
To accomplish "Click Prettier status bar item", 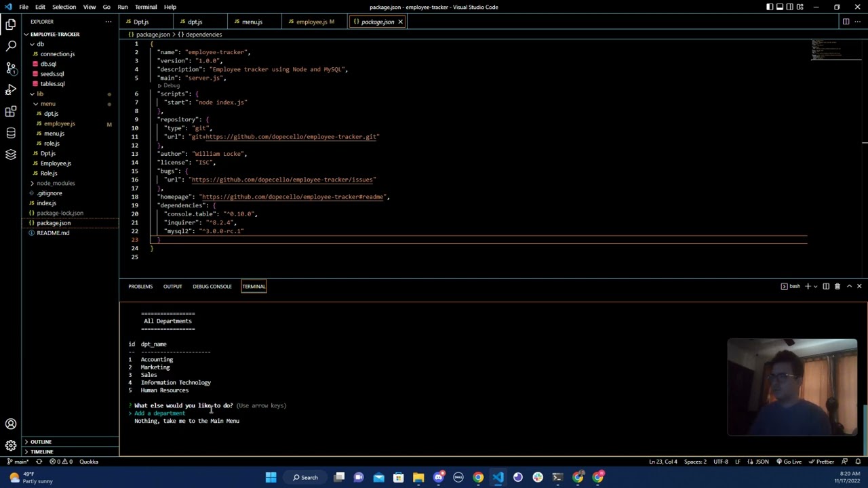I will 822,462.
